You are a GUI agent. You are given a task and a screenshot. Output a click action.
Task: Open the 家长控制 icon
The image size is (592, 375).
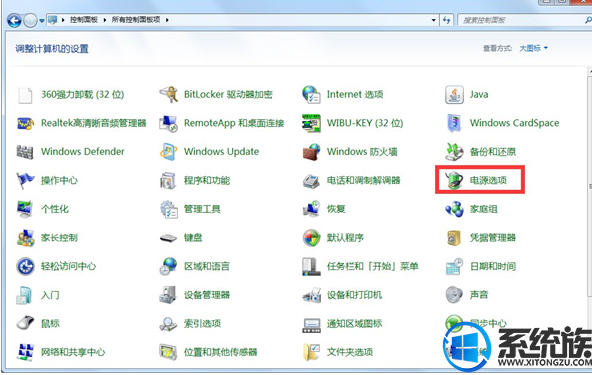coord(25,238)
